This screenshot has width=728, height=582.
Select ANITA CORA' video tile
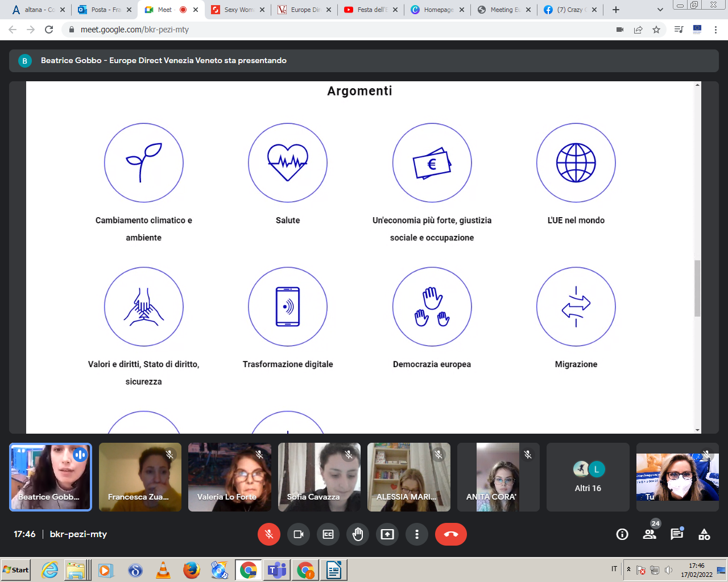point(498,477)
